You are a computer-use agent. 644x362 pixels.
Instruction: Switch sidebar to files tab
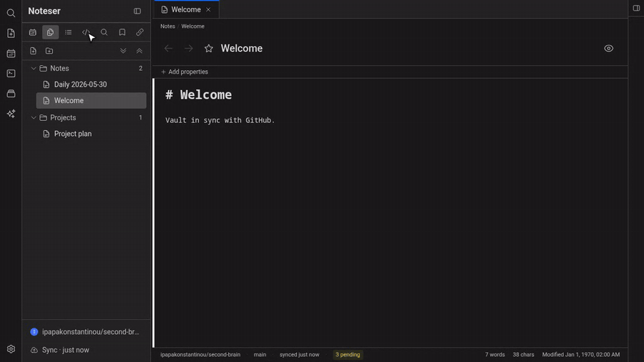[x=51, y=32]
